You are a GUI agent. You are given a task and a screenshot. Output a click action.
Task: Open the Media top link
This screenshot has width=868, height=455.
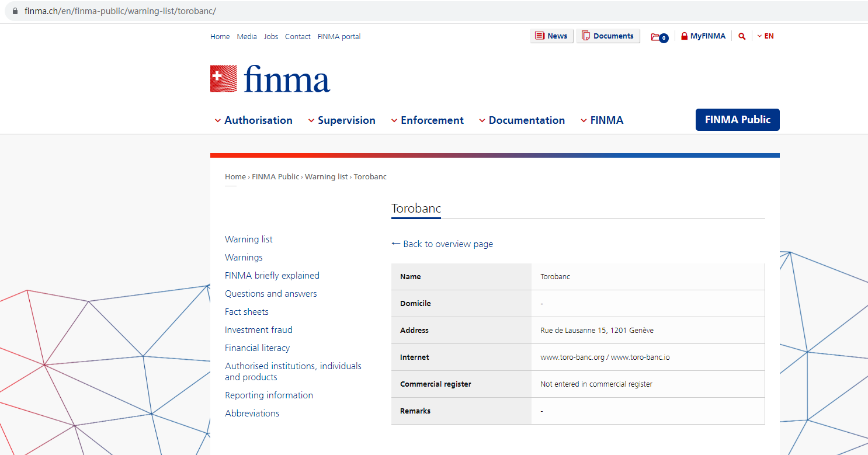coord(247,37)
